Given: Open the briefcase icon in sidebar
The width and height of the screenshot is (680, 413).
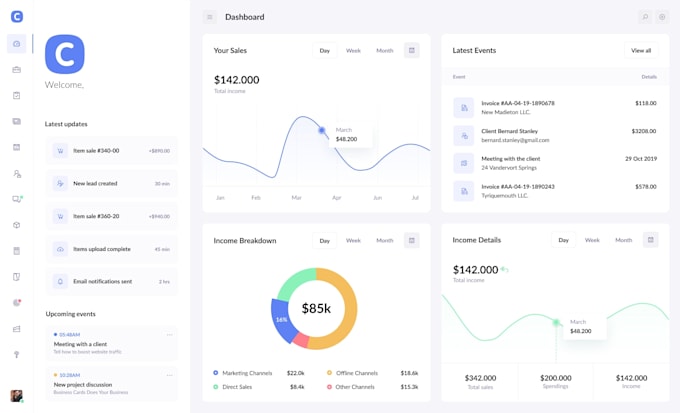Looking at the screenshot, I should (x=16, y=69).
